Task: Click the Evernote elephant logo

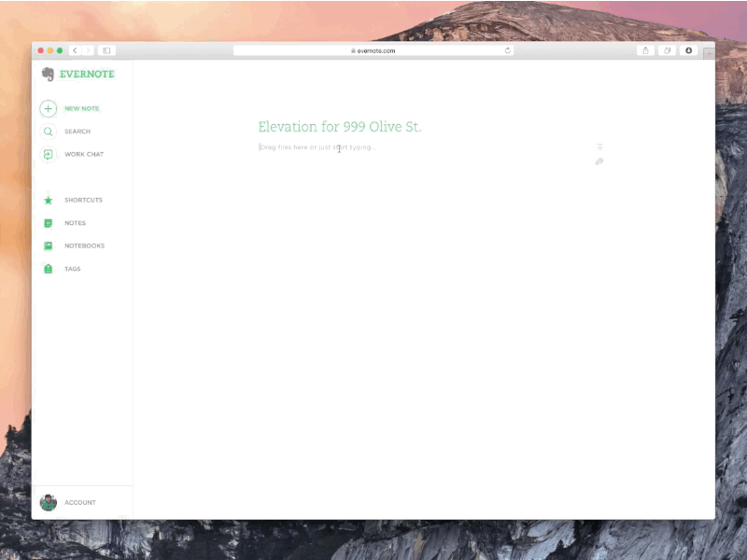Action: click(x=48, y=73)
